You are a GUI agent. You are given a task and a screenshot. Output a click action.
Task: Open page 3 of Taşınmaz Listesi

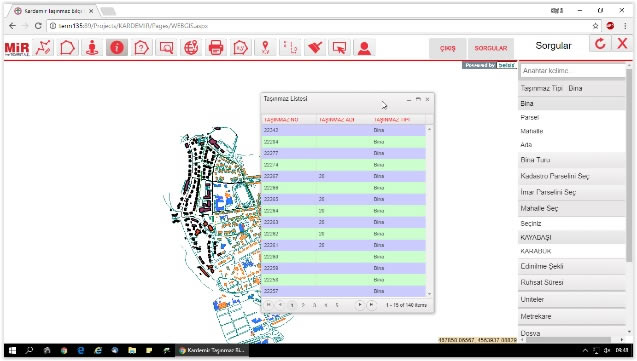coord(314,305)
